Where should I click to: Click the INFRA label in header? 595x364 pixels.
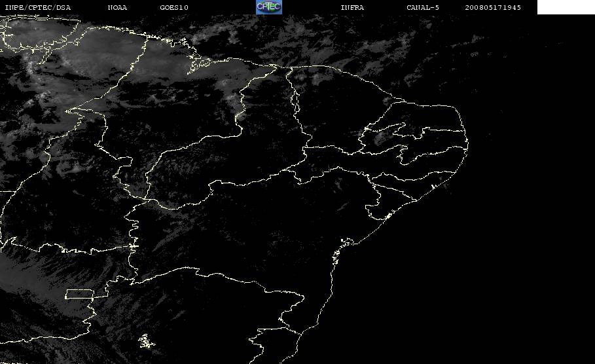click(352, 8)
